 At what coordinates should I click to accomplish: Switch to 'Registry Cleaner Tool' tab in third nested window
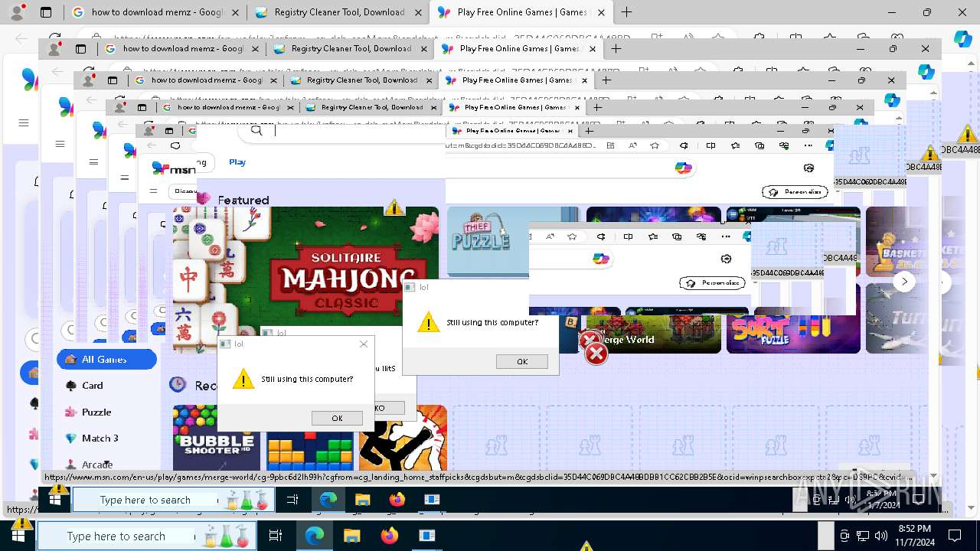[361, 80]
